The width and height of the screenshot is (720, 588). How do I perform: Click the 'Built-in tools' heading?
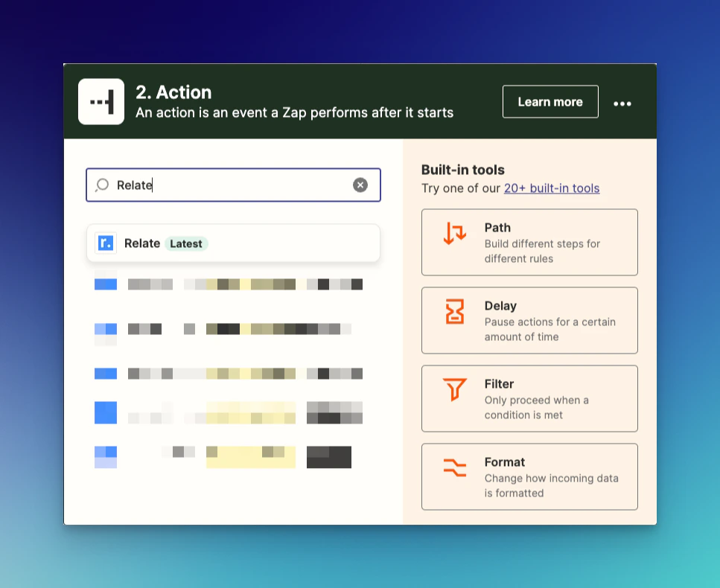point(463,170)
